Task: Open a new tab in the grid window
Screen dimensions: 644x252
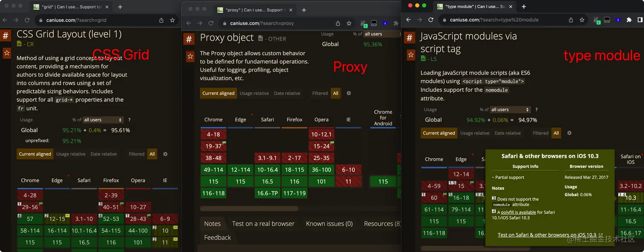Action: [x=120, y=7]
